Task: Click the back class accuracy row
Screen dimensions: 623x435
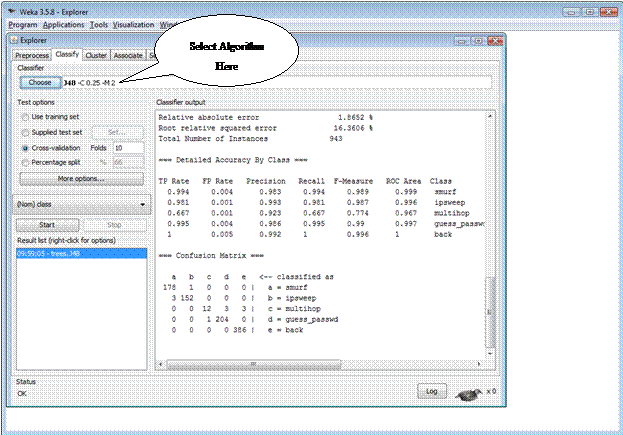Action: click(x=310, y=234)
